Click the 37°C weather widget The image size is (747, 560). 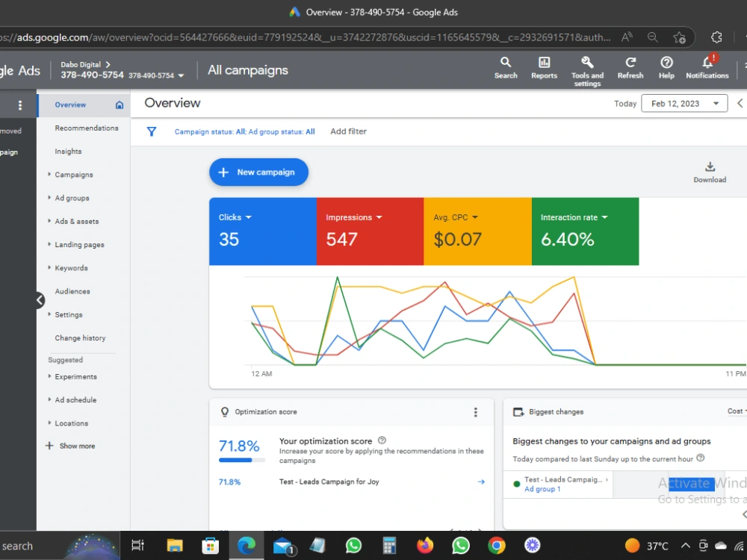click(647, 546)
